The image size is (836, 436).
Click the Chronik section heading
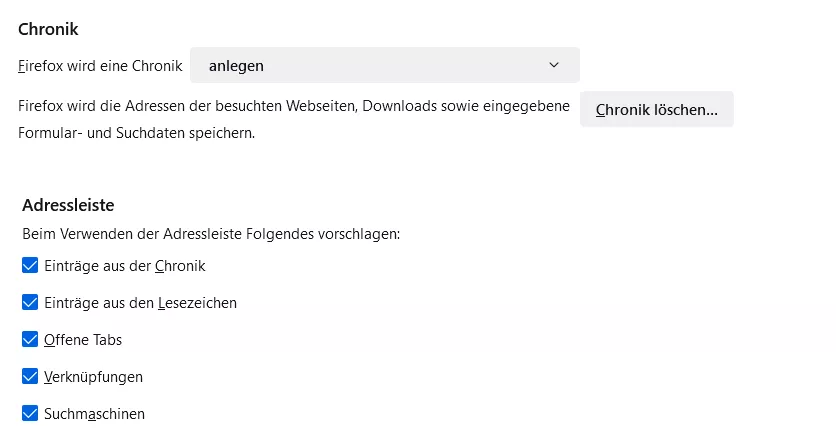click(x=48, y=29)
